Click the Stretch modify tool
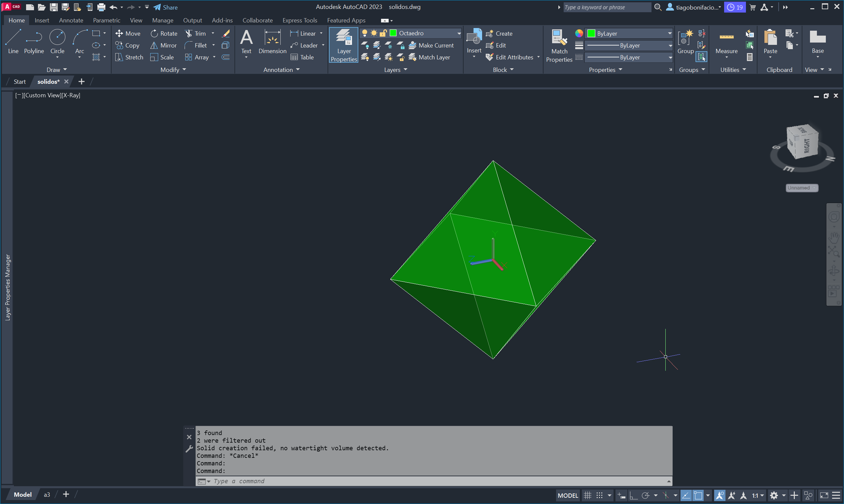The height and width of the screenshot is (504, 844). (x=129, y=57)
